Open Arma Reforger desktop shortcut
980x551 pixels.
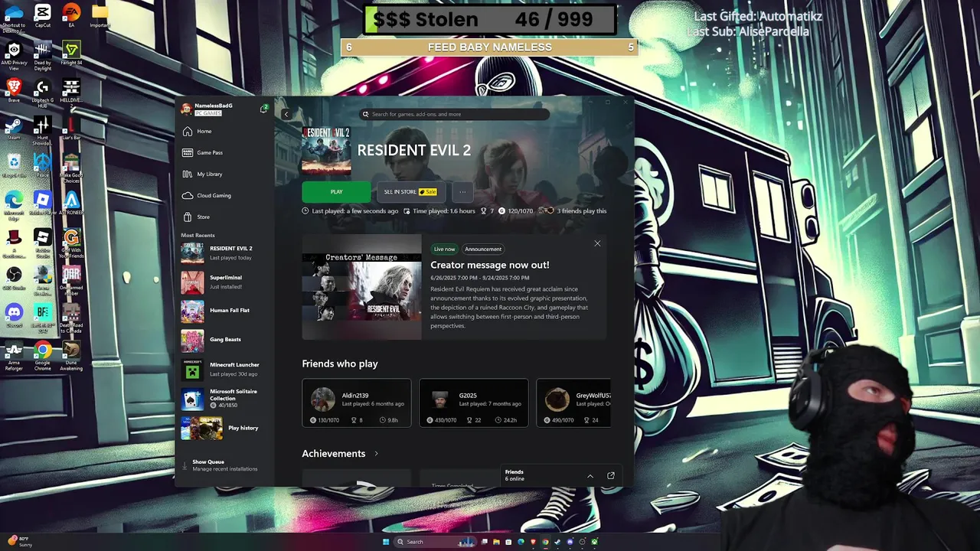click(14, 356)
